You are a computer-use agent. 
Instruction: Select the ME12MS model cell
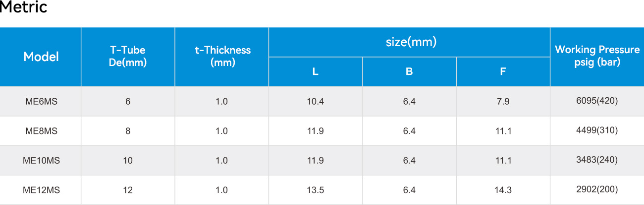click(x=41, y=190)
